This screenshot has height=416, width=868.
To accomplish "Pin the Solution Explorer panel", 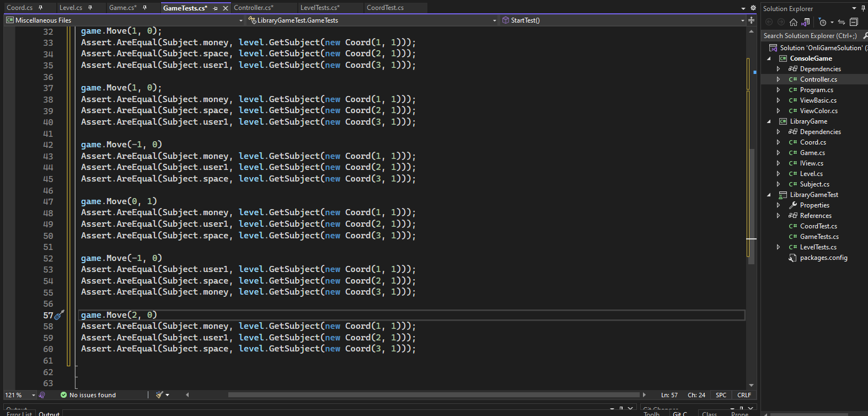I will tap(863, 8).
